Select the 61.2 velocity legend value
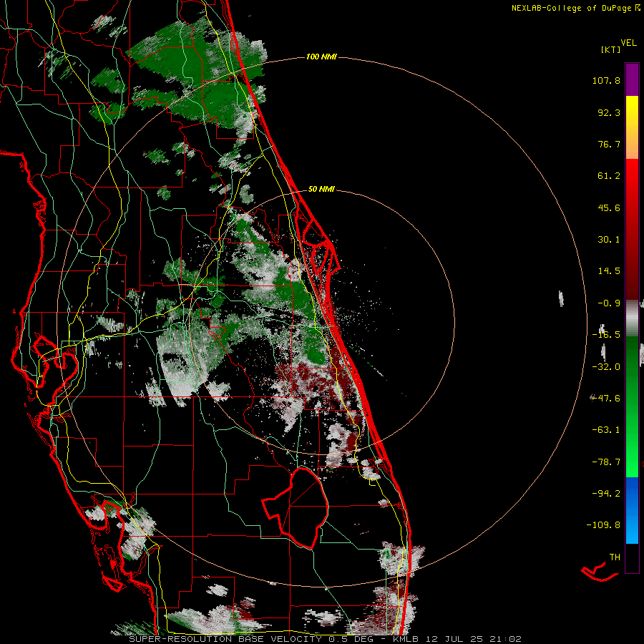Viewport: 644px width, 644px height. coord(609,176)
